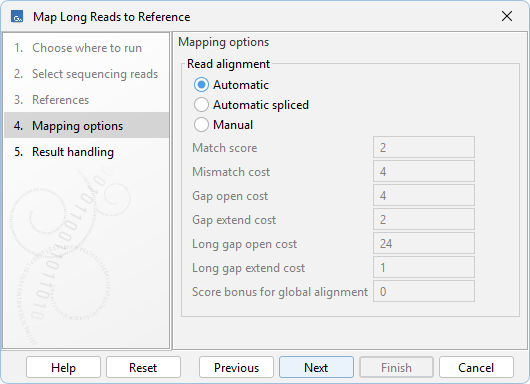Click the Gap open cost label
This screenshot has width=530, height=384.
click(x=230, y=196)
